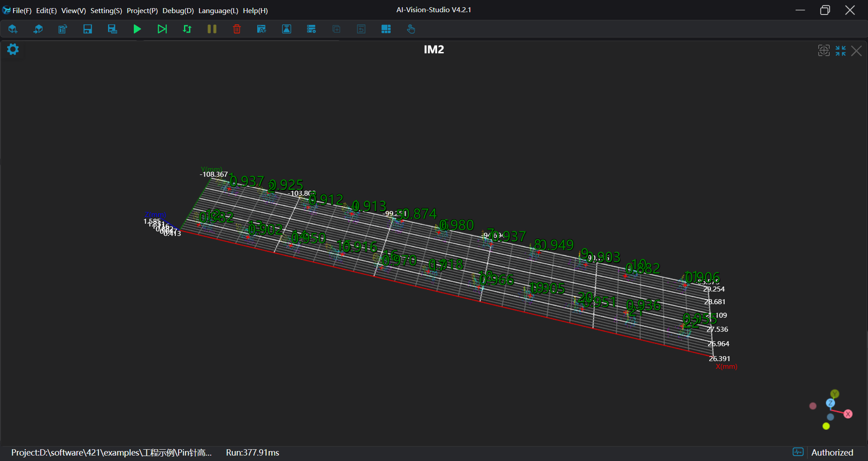Screen dimensions: 868x461
Task: Select the hand touch tool icon
Action: click(x=411, y=29)
